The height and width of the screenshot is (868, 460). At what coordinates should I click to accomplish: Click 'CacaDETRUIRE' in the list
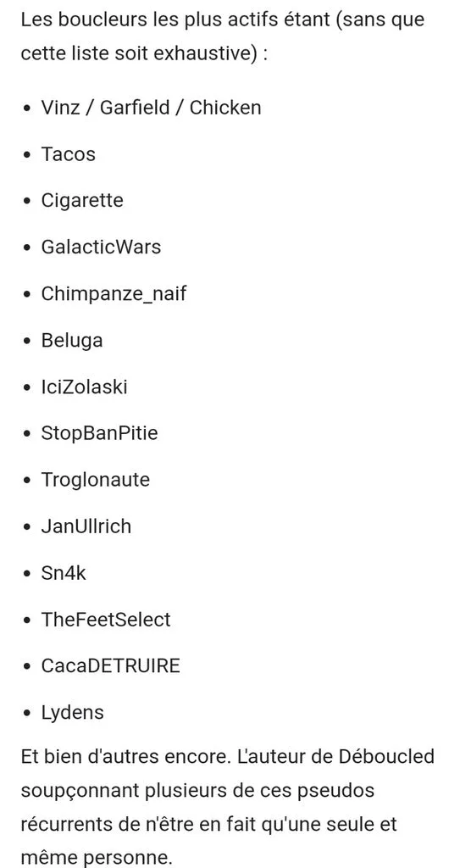point(111,665)
